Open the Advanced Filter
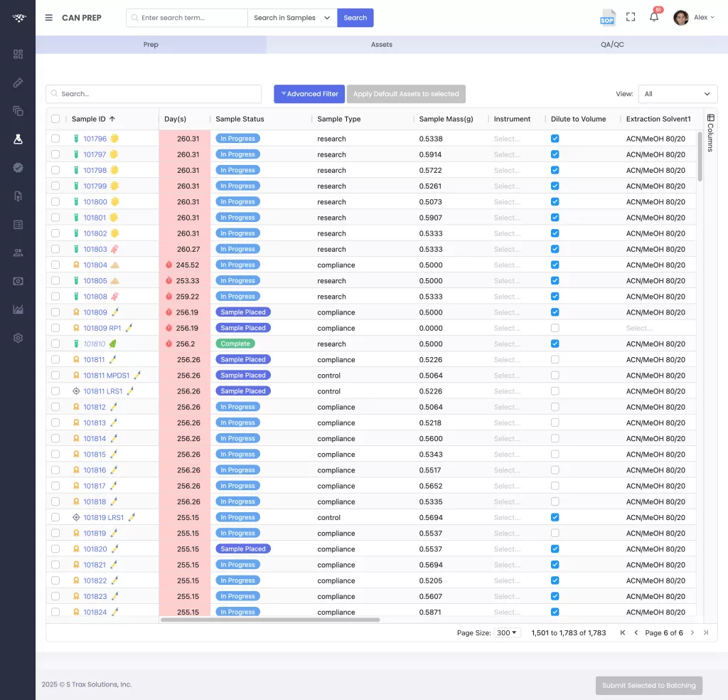Image resolution: width=728 pixels, height=700 pixels. [x=309, y=94]
